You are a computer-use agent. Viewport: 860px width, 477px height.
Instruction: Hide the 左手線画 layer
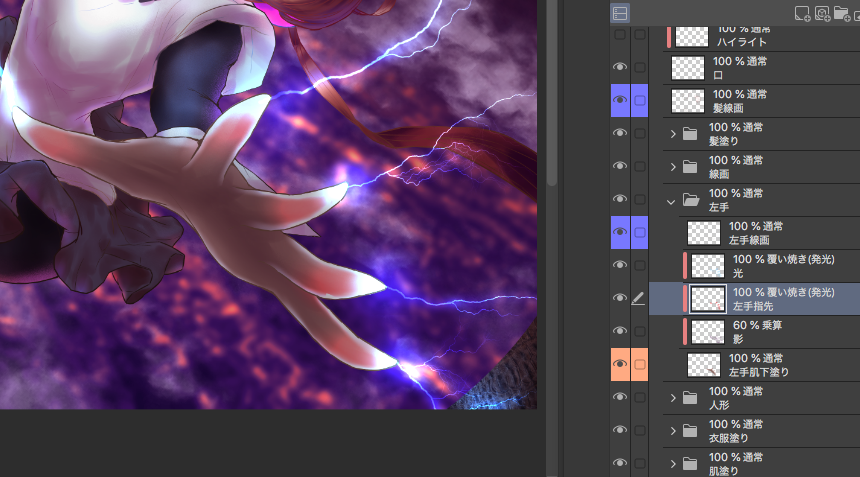click(620, 232)
